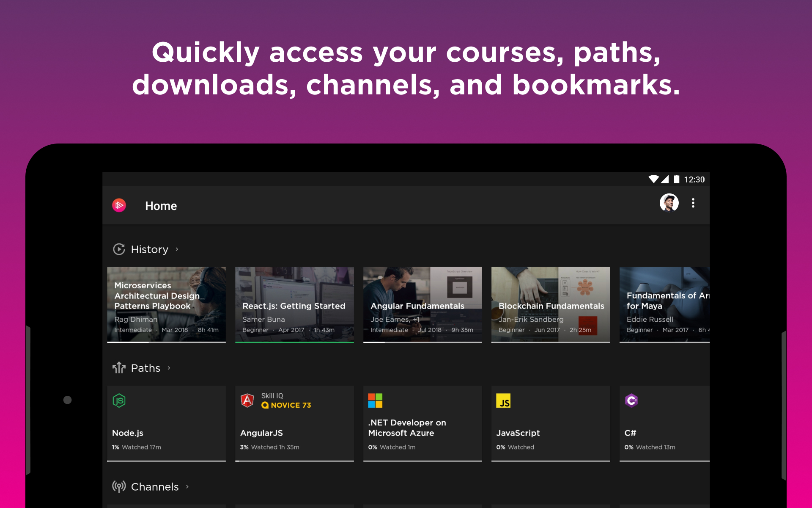The image size is (812, 508).
Task: Click author name Eddie Russell
Action: coord(650,319)
